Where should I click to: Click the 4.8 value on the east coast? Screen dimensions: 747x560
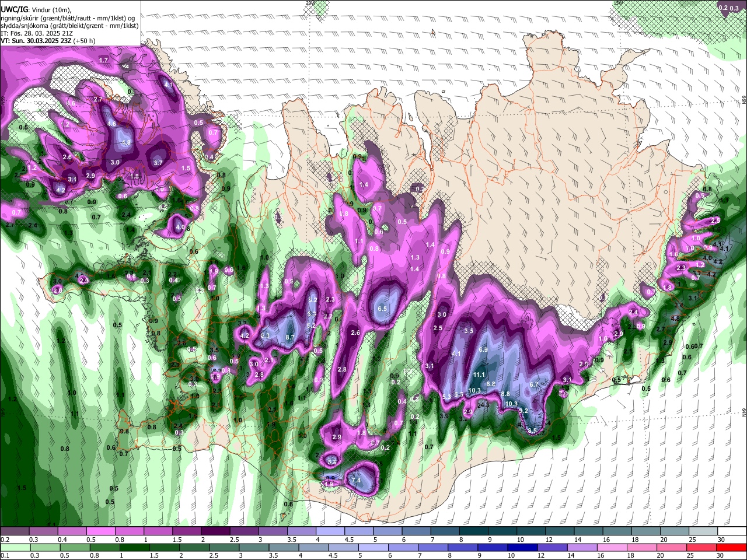click(675, 319)
